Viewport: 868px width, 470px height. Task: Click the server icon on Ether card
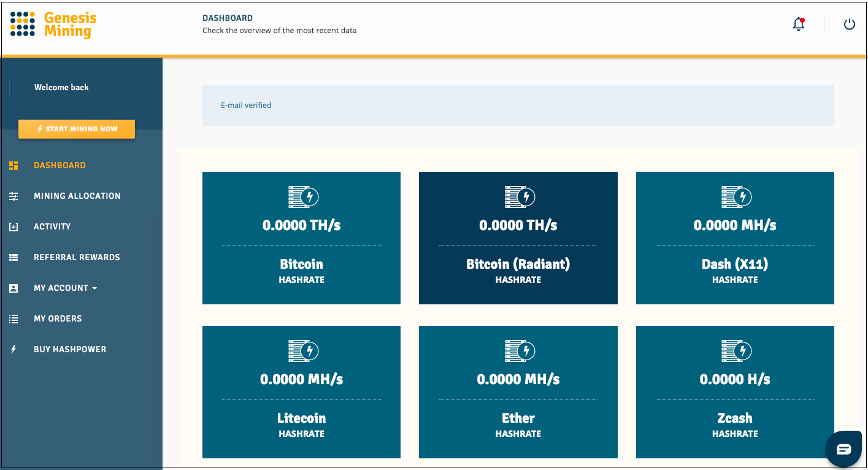[520, 350]
